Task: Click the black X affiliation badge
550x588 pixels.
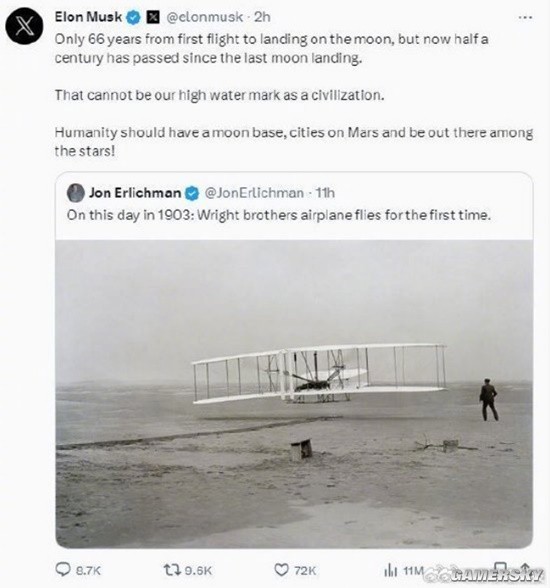Action: point(152,17)
